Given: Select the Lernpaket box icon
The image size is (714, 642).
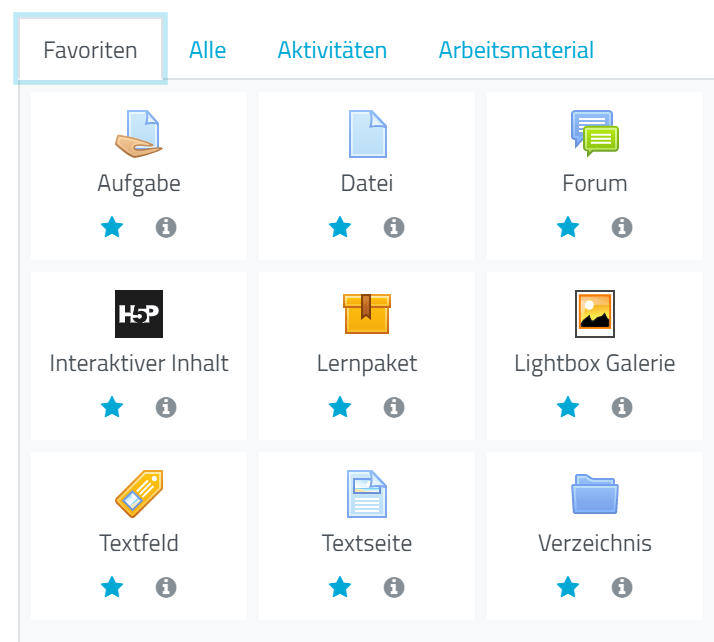Looking at the screenshot, I should [367, 314].
